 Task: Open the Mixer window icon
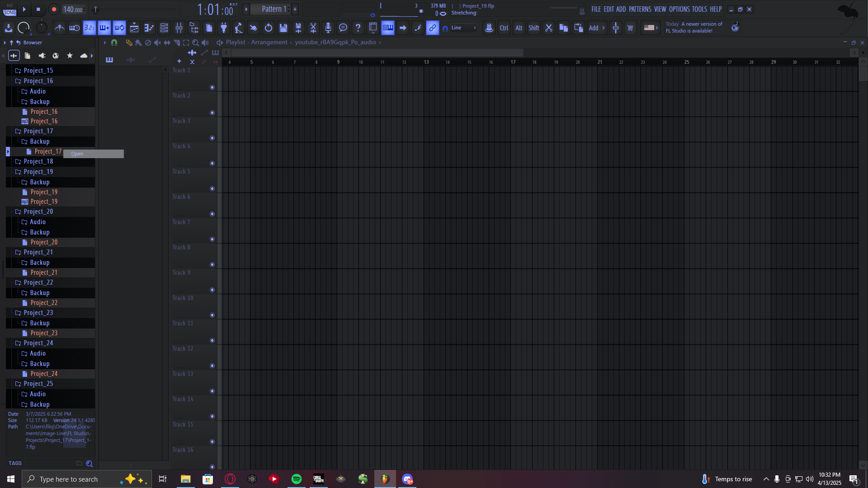tap(179, 28)
